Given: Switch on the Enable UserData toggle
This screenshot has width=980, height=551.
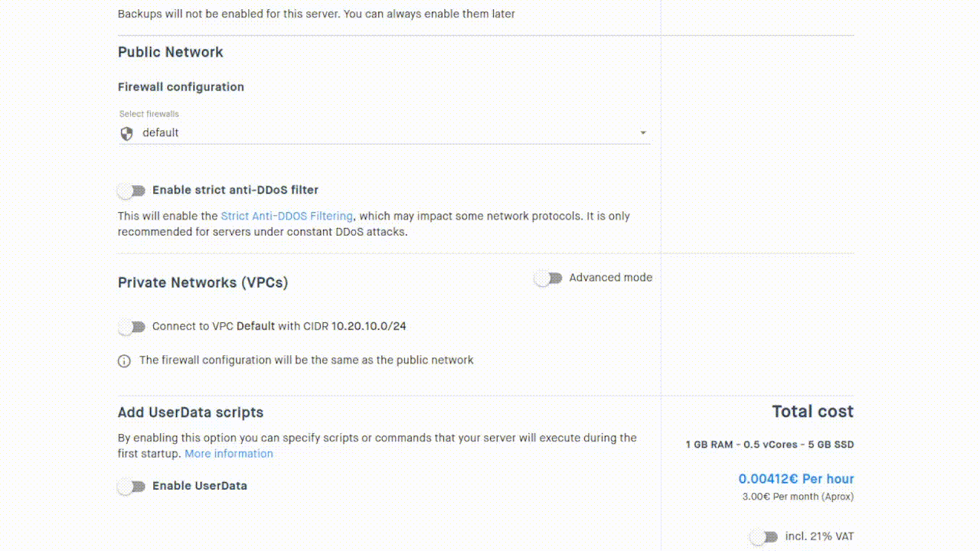Looking at the screenshot, I should point(132,487).
